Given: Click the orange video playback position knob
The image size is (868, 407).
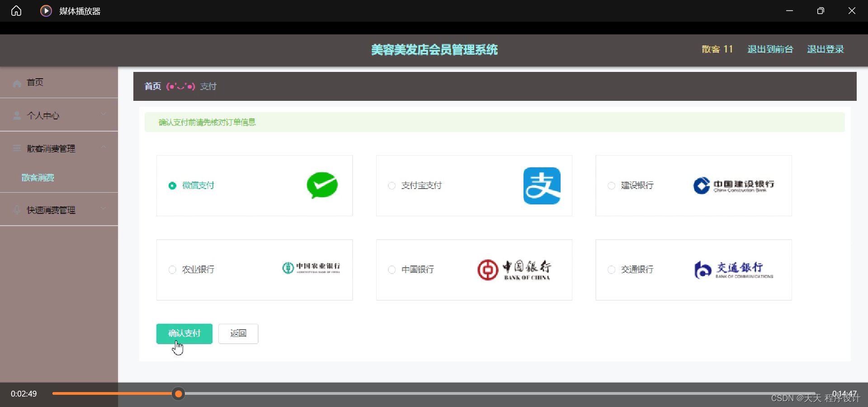Looking at the screenshot, I should tap(179, 394).
